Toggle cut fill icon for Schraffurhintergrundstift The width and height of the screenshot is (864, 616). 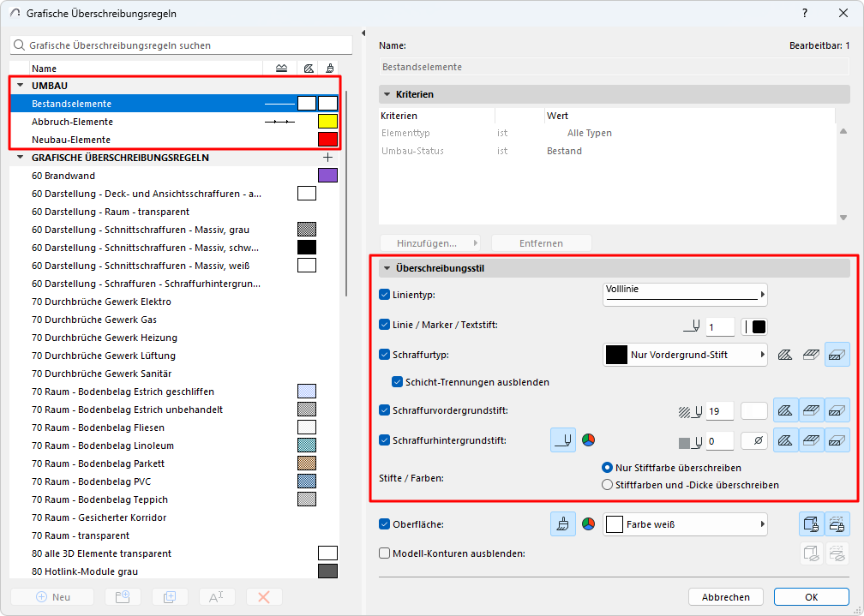tap(785, 440)
